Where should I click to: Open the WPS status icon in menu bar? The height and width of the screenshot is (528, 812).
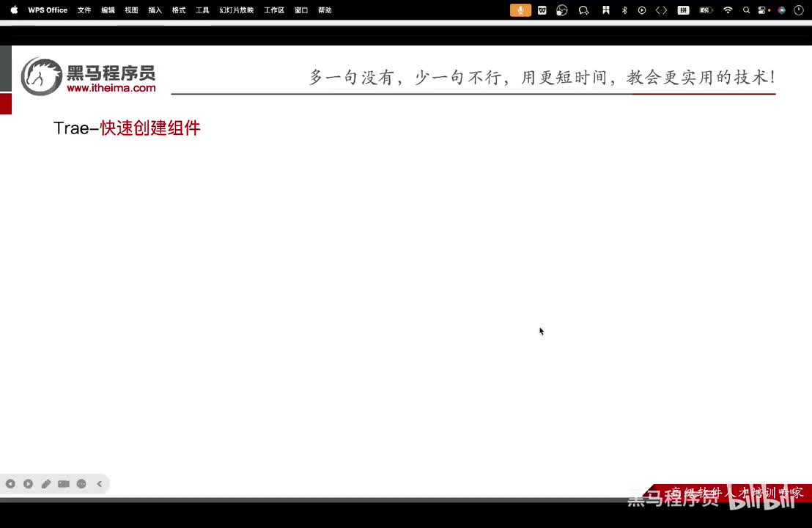tap(542, 10)
